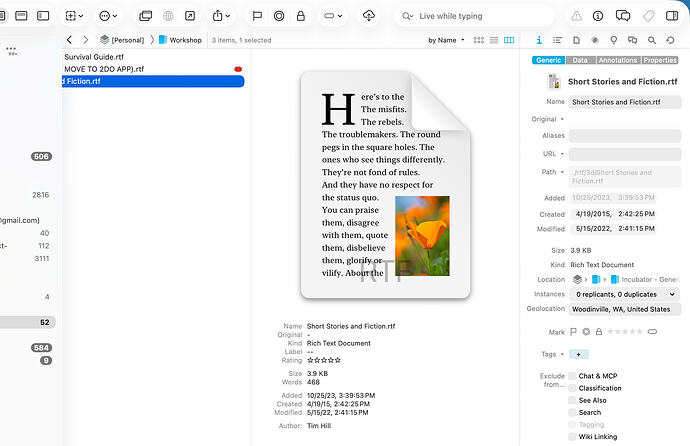Toggle the right sidebar panel icon
The height and width of the screenshot is (446, 690).
click(672, 16)
